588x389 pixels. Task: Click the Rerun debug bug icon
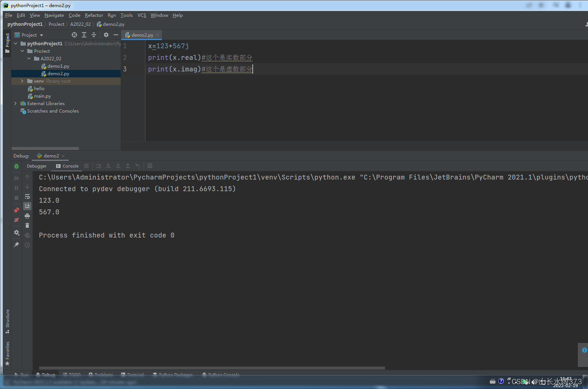(x=16, y=166)
